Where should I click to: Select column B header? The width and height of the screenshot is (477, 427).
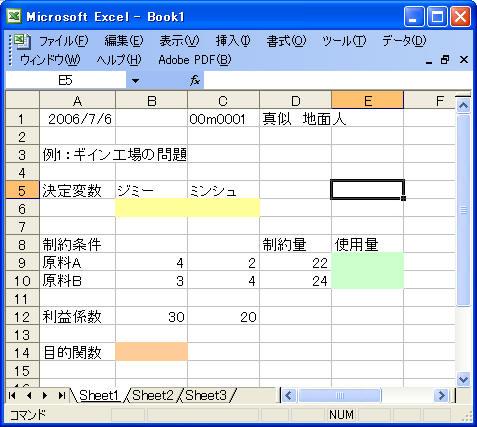151,100
